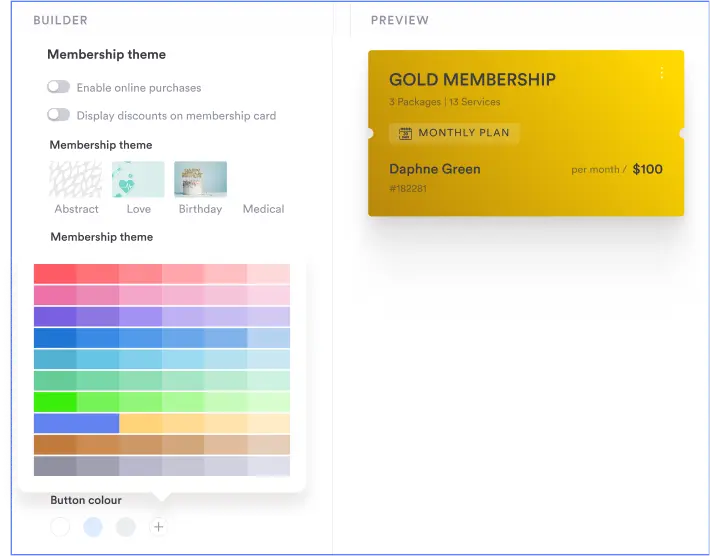Screen dimensions: 720x556
Task: Pick the darkest purple palette swatch
Action: 55,317
